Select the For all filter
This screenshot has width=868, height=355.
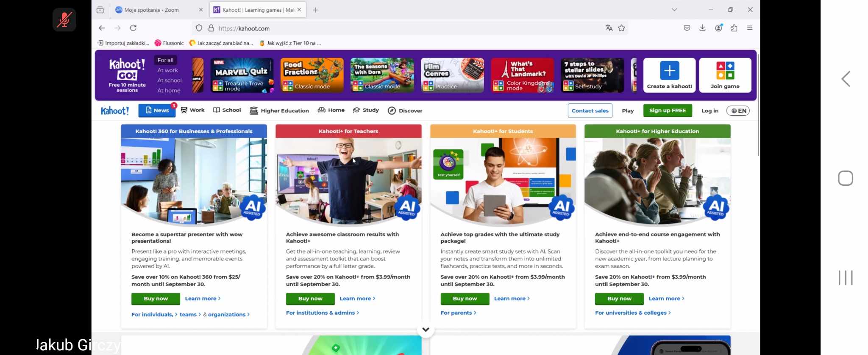click(165, 60)
